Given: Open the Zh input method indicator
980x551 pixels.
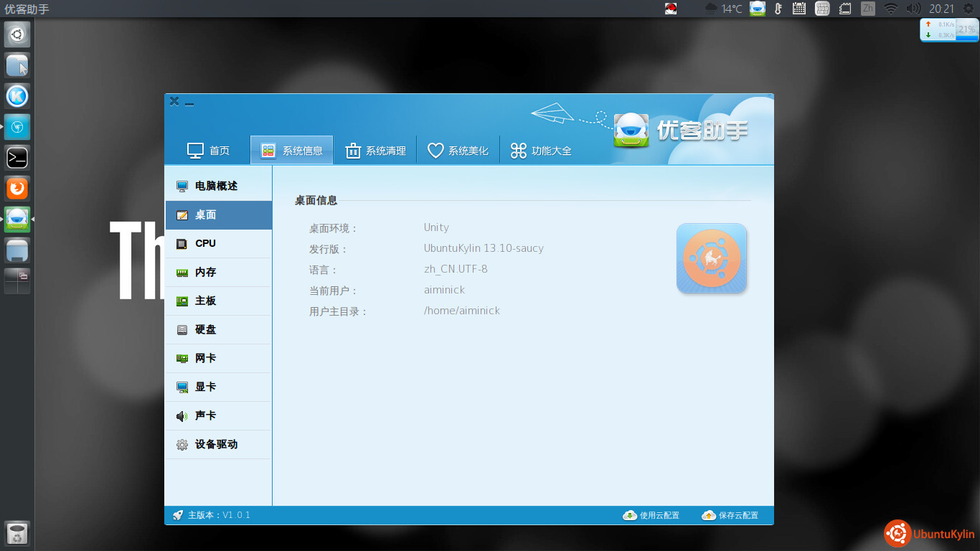Looking at the screenshot, I should click(868, 9).
